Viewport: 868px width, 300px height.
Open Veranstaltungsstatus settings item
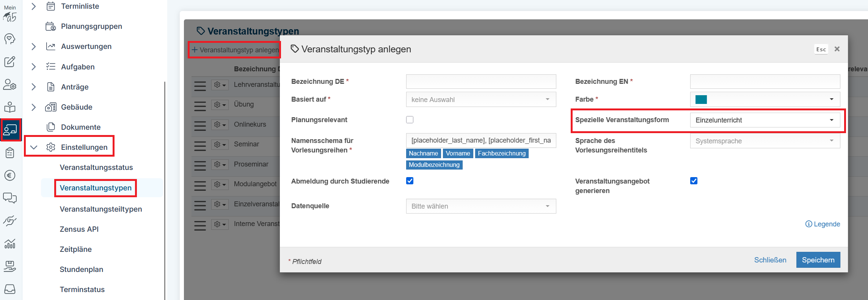(96, 167)
